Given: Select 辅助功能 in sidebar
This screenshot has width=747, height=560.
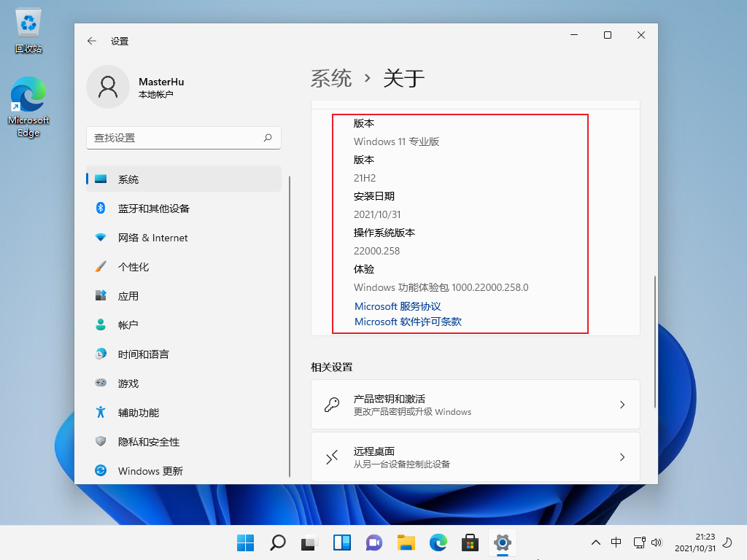Looking at the screenshot, I should coord(184,413).
